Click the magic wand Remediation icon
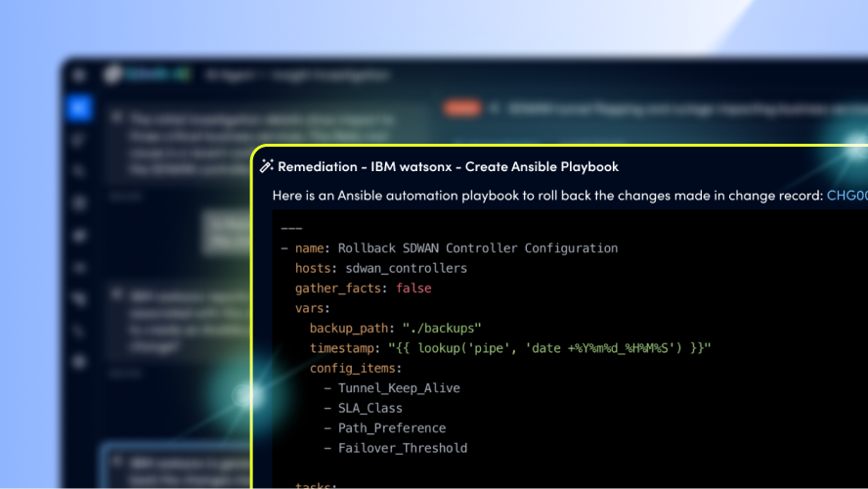The width and height of the screenshot is (868, 489). [266, 167]
